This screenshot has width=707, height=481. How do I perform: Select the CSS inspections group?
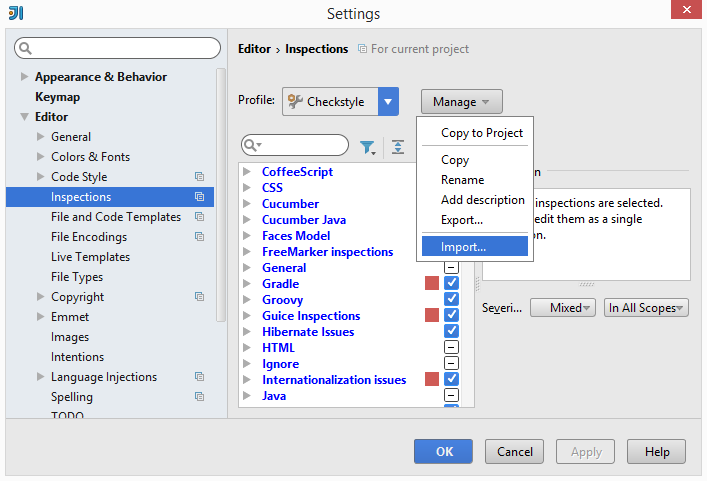[272, 188]
